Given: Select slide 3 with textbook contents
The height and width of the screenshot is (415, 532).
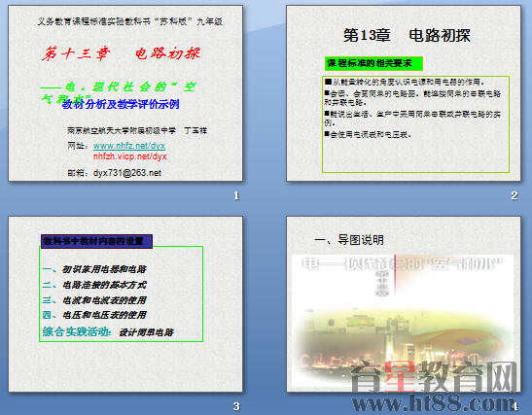Looking at the screenshot, I should [x=125, y=304].
